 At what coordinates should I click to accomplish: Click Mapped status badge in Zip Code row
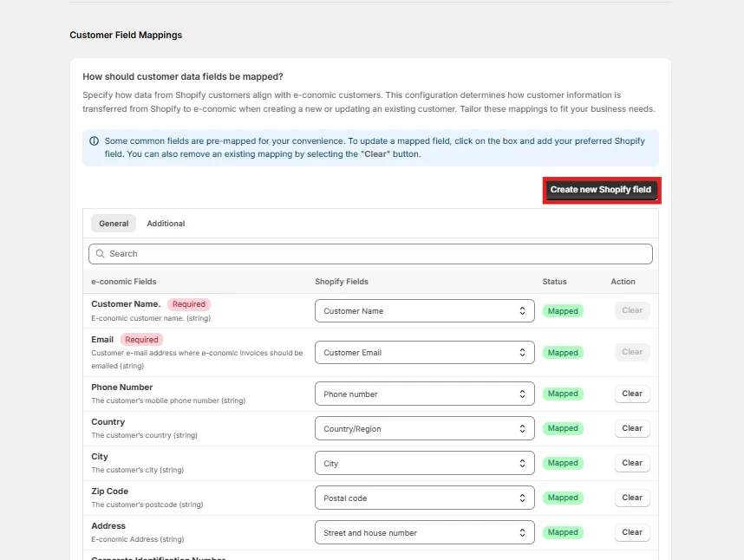coord(563,498)
